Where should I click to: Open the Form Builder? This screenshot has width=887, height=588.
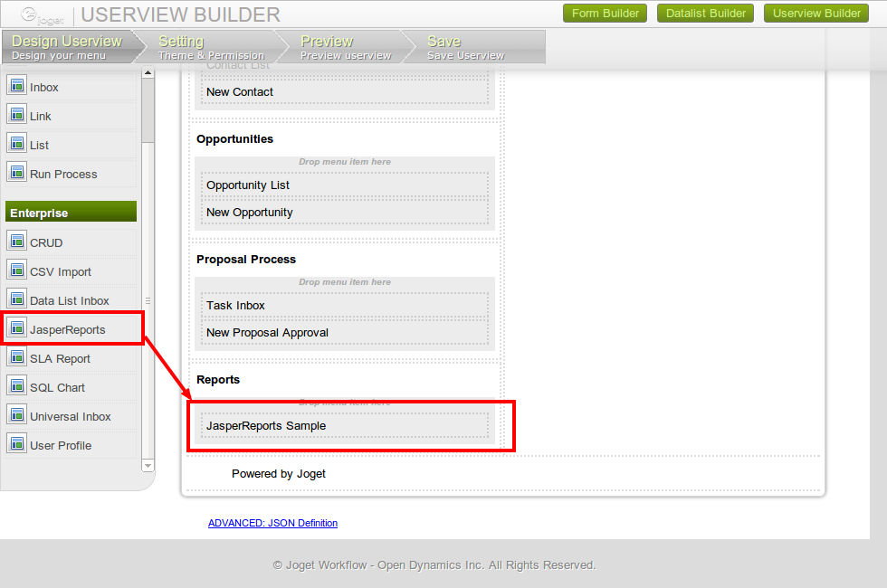coord(605,13)
